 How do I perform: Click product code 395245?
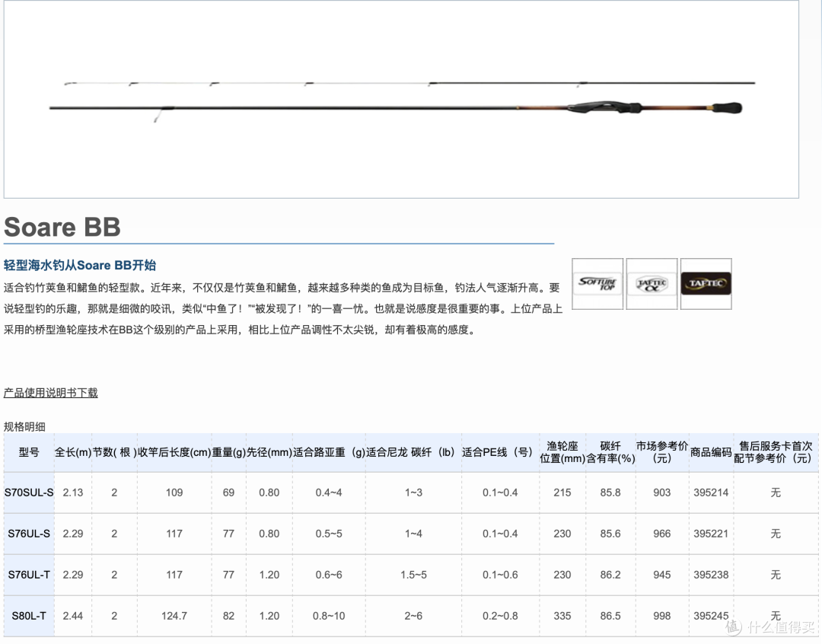coord(711,616)
